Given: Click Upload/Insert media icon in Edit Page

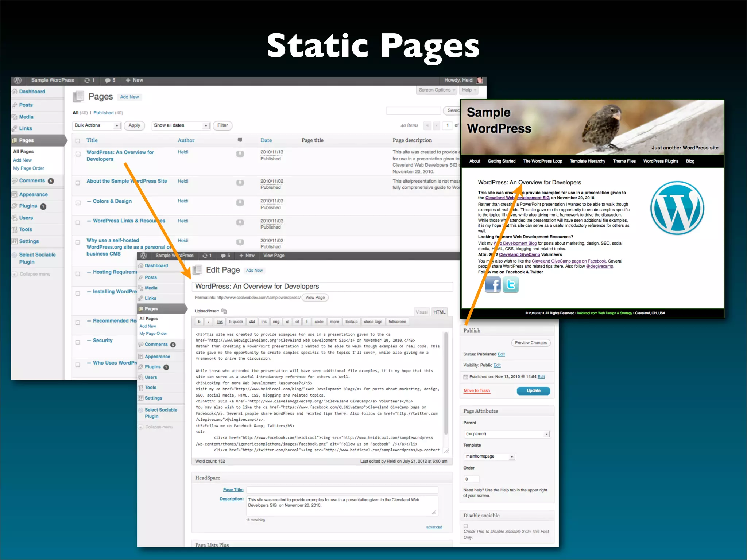Looking at the screenshot, I should (x=224, y=311).
